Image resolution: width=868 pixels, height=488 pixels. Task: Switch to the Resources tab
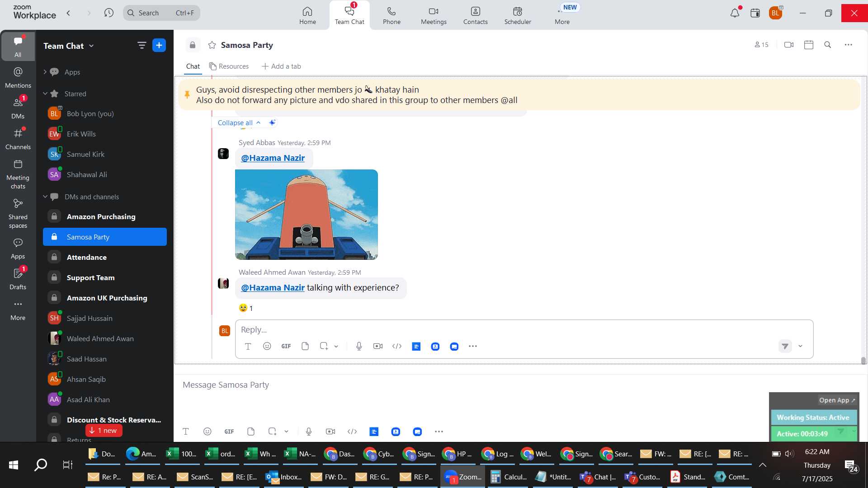click(229, 66)
